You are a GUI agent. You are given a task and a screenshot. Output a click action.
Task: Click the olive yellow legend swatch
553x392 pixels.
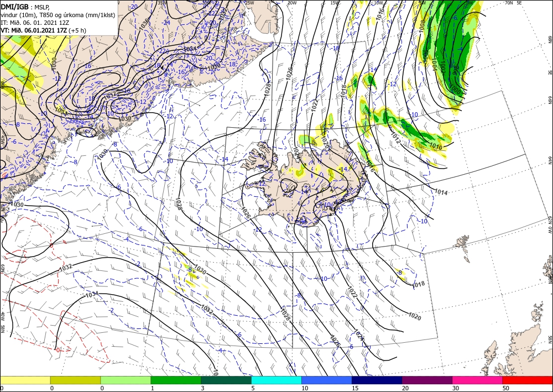point(75,380)
